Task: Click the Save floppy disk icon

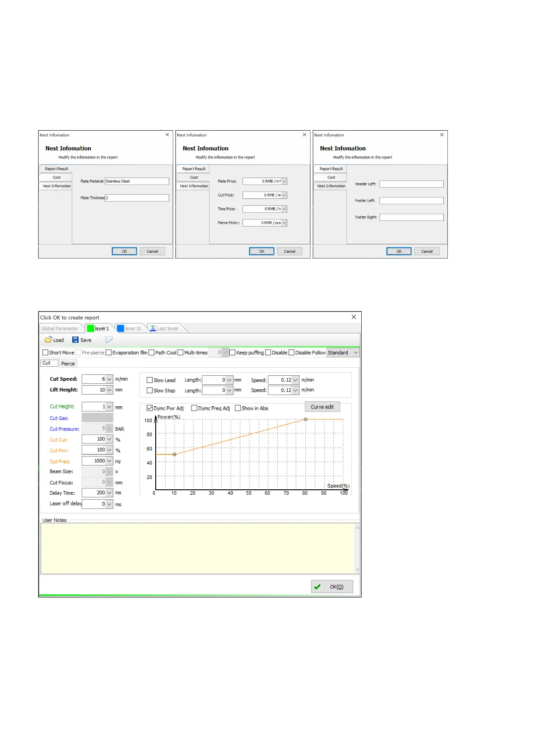Action: (75, 340)
